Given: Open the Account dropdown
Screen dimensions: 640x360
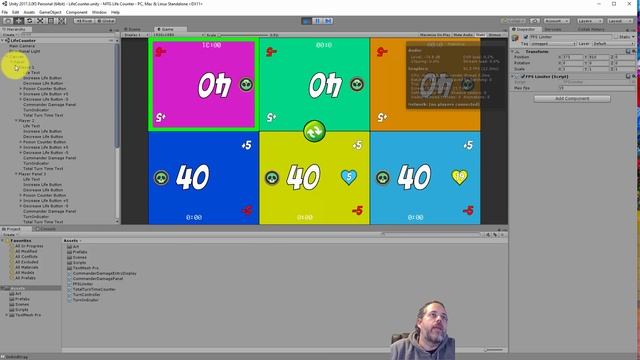Looking at the screenshot, I should pos(556,21).
